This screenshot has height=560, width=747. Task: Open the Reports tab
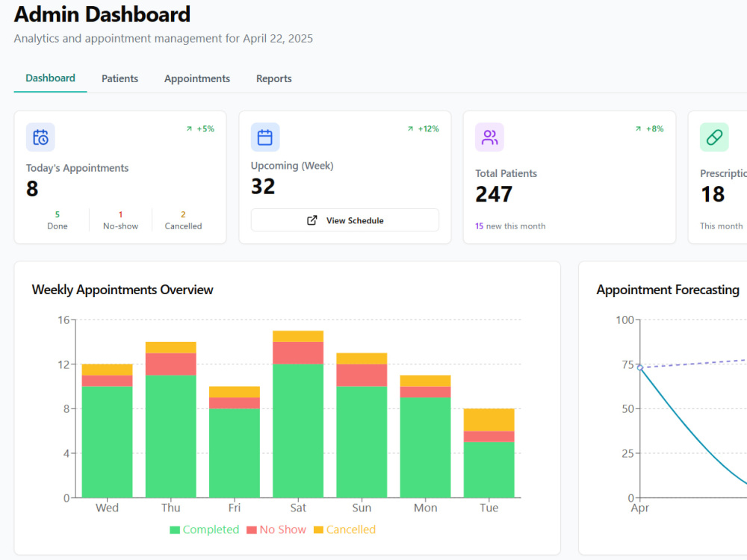point(274,78)
